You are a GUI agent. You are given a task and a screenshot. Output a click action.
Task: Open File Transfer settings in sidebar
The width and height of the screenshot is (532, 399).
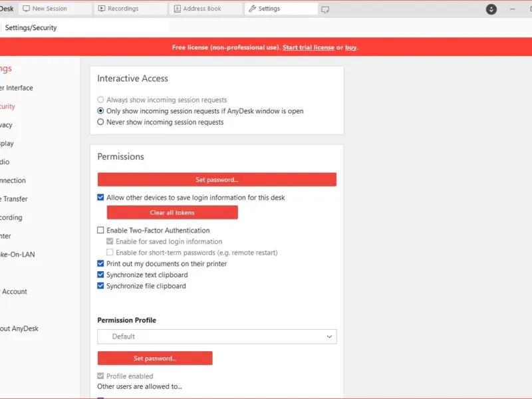coord(13,199)
